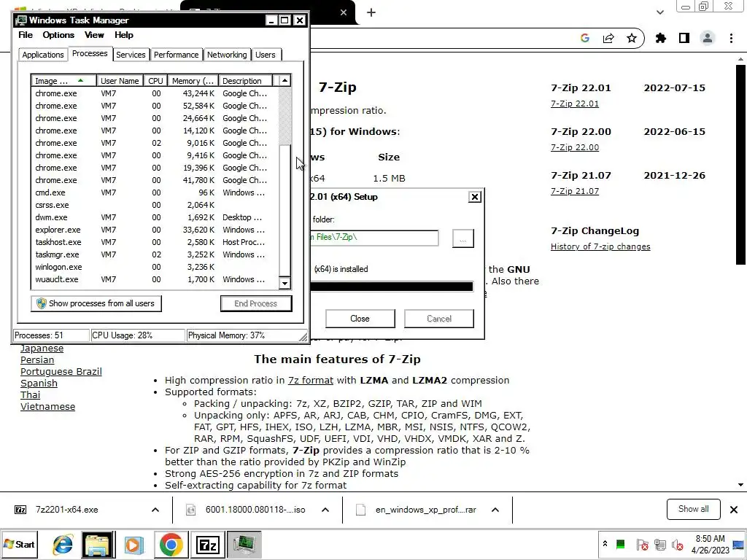Viewport: 747px width, 560px height.
Task: Switch to the Applications tab
Action: pyautogui.click(x=43, y=55)
